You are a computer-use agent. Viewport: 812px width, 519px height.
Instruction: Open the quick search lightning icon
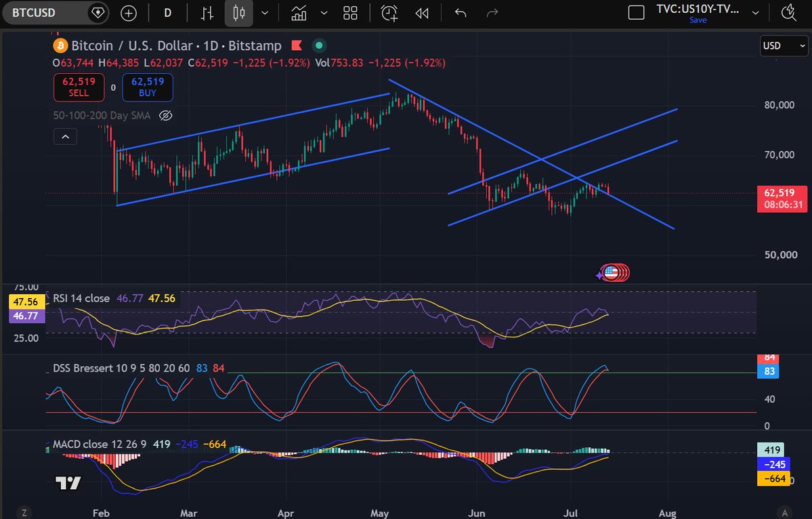(x=789, y=13)
